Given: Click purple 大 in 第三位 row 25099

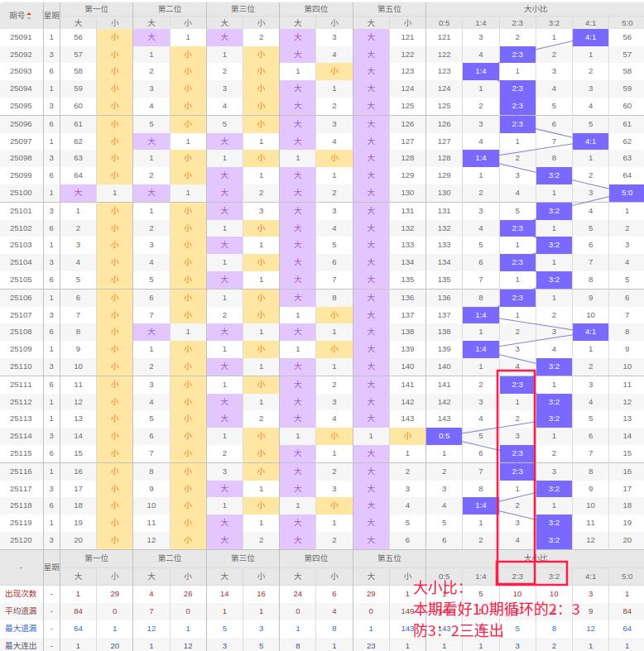Looking at the screenshot, I should (x=224, y=175).
